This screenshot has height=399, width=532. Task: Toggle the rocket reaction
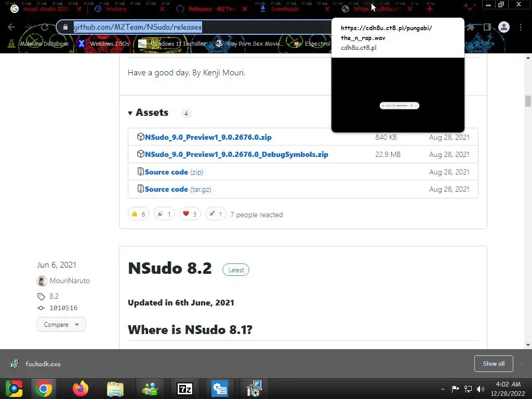coord(216,214)
